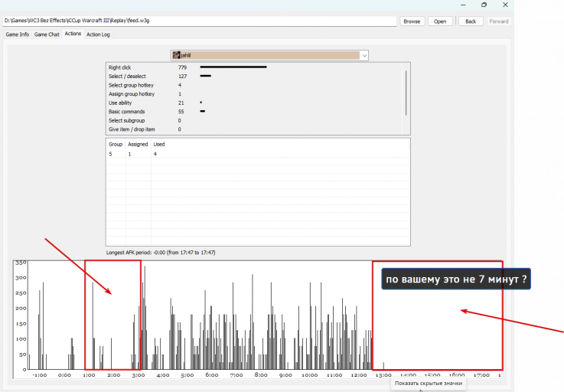Viewport: 564px width, 392px height.
Task: Go Back to previous replay
Action: (471, 21)
